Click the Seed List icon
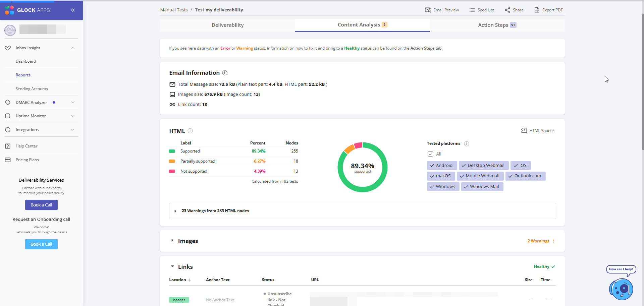This screenshot has width=644, height=306. [472, 10]
